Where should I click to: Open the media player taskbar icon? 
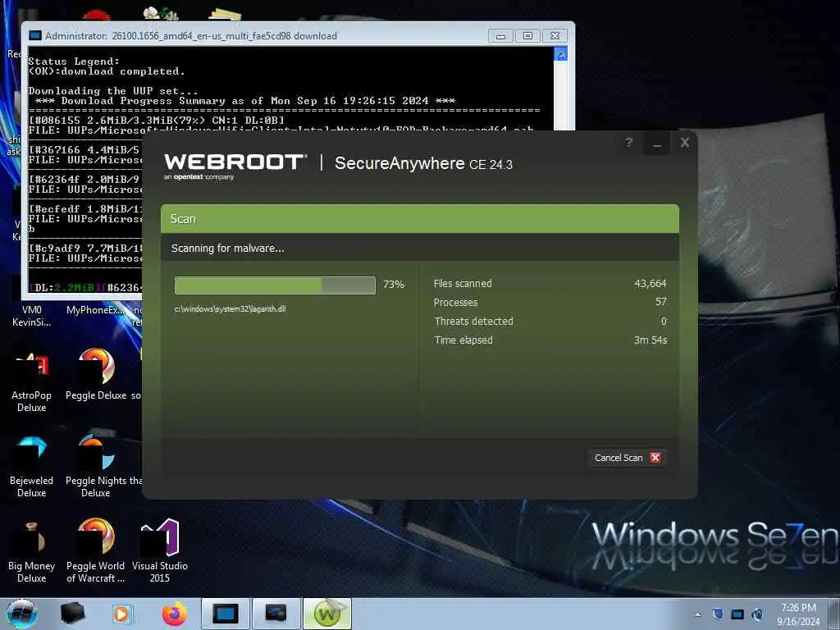click(121, 614)
